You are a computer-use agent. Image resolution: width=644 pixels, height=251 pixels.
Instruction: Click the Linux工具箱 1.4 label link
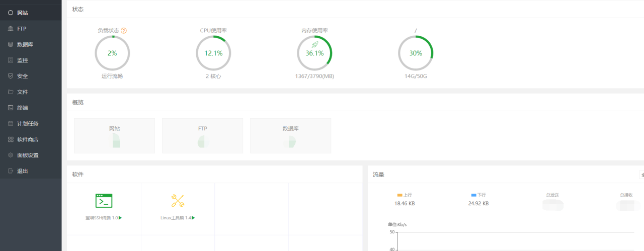point(176,218)
